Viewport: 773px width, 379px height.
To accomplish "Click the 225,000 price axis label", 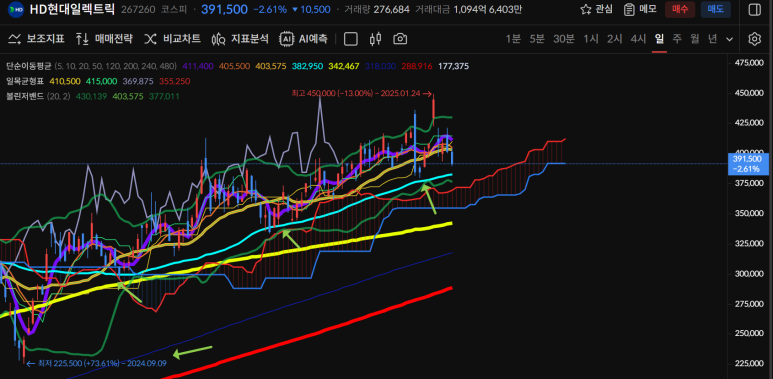I will (x=749, y=363).
